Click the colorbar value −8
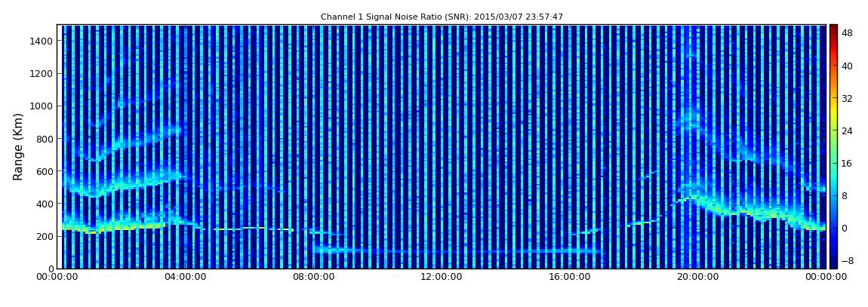 [847, 260]
